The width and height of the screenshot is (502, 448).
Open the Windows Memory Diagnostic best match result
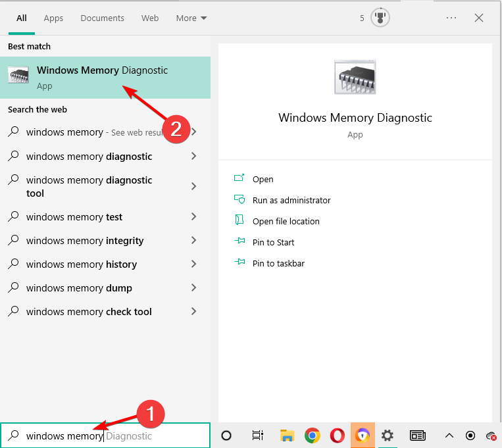pos(105,78)
